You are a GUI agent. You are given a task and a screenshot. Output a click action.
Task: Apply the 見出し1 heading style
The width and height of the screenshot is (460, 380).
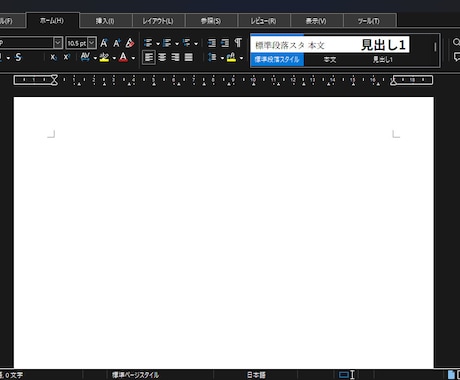coord(383,51)
